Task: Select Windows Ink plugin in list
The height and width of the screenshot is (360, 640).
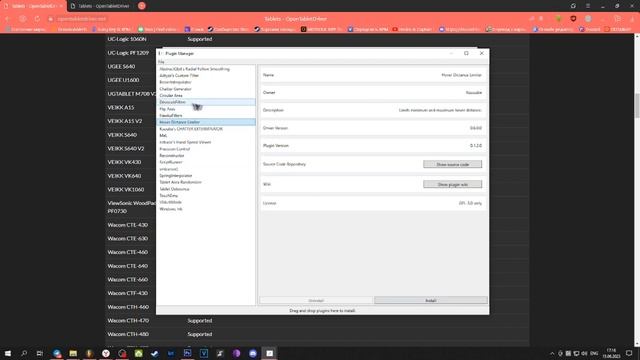Action: pos(206,209)
